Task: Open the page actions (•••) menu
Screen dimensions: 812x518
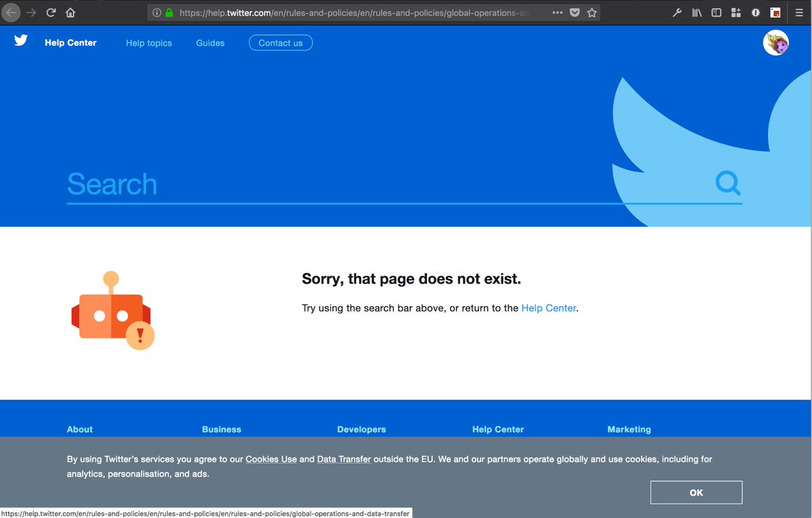Action: point(557,12)
